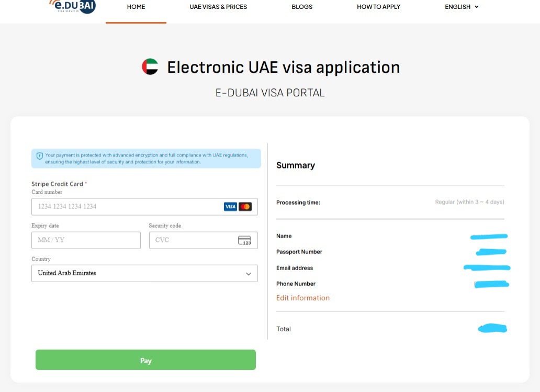Expand the chevron next to United Arab Emirates

point(249,273)
